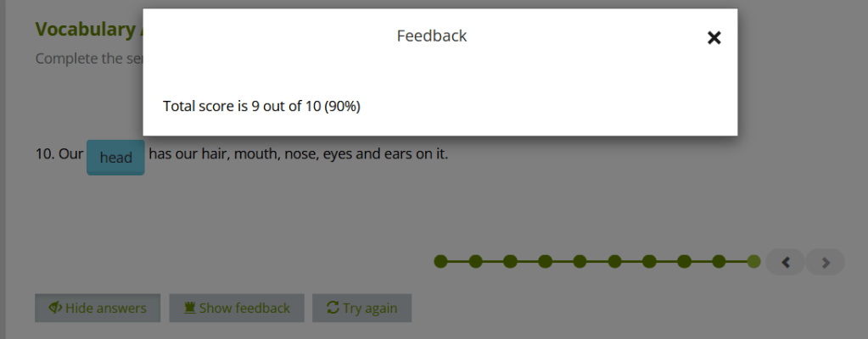Close the Feedback dialog with the X
This screenshot has height=339, width=868.
(x=714, y=37)
